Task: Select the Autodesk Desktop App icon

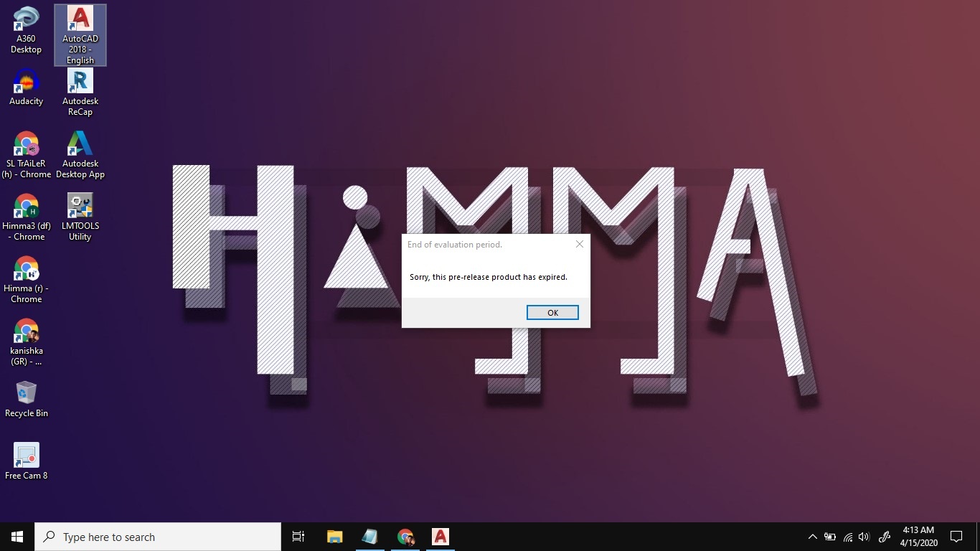Action: click(x=80, y=154)
